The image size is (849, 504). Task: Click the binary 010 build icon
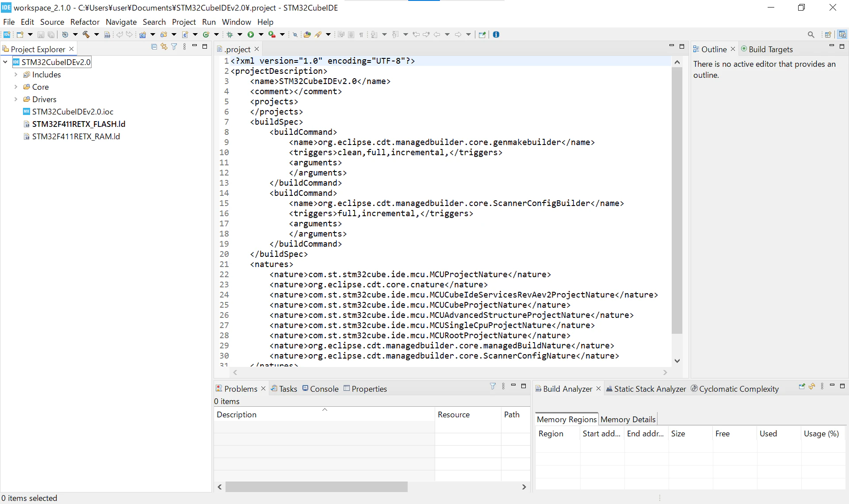[107, 34]
